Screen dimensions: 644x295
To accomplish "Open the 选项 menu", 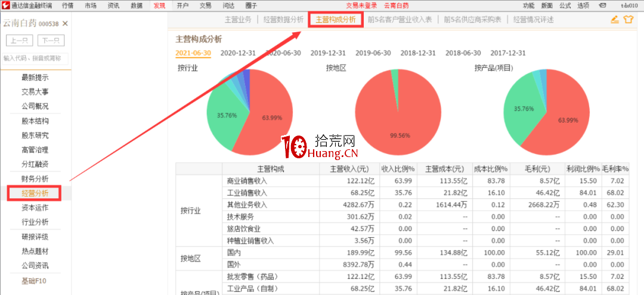I will pos(583,6).
